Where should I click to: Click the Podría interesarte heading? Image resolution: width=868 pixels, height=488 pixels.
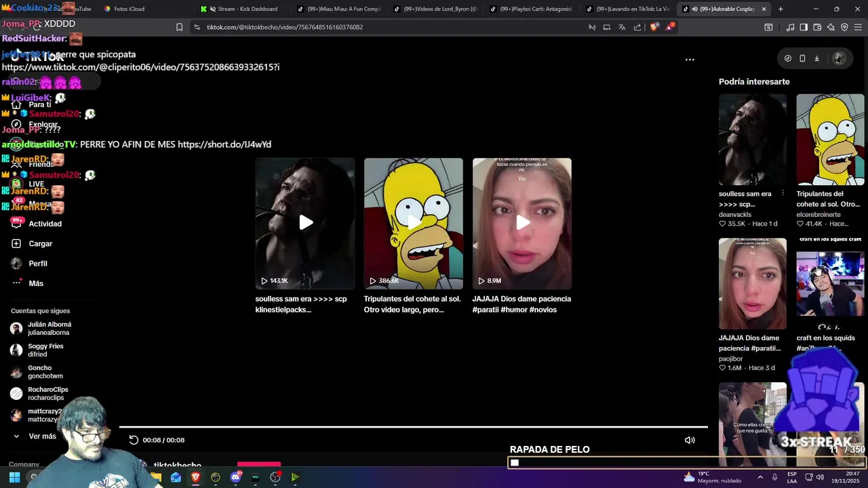coord(754,81)
